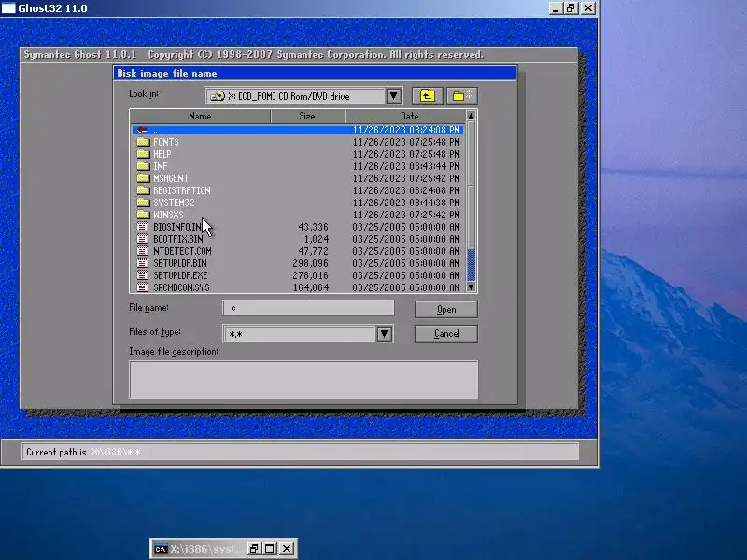Select the parent directory '..' entry icon

pos(142,130)
